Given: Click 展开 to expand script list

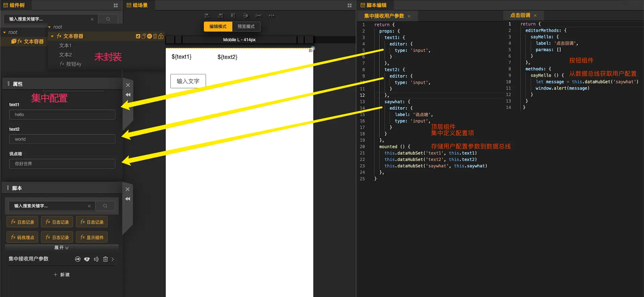Looking at the screenshot, I should click(x=62, y=248).
